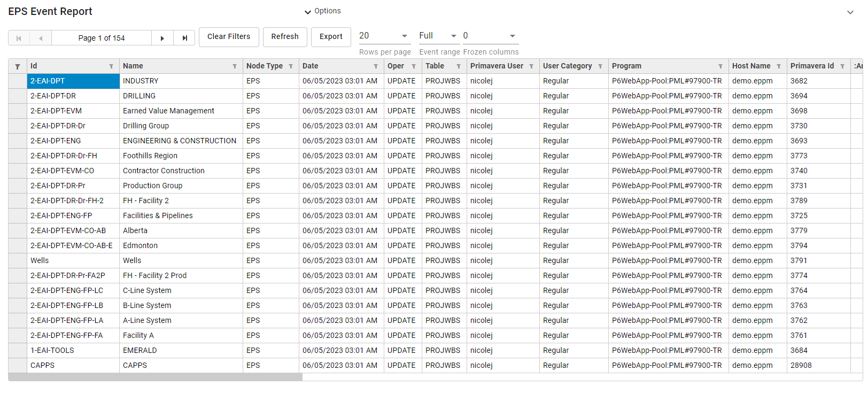Go to the next page arrow
The height and width of the screenshot is (393, 868).
pos(162,38)
